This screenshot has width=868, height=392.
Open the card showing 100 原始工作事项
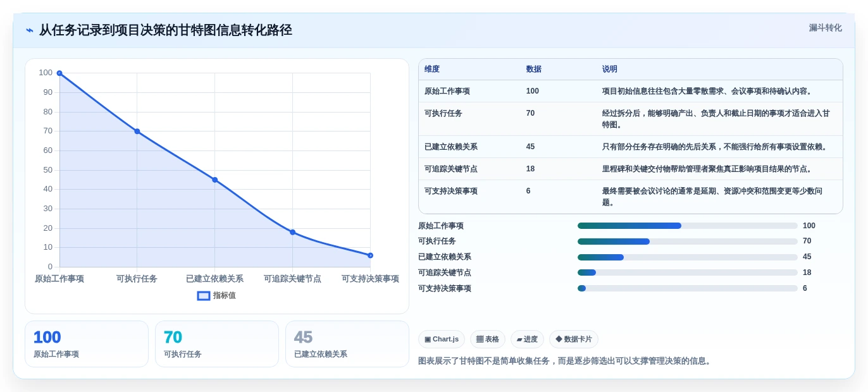point(87,344)
